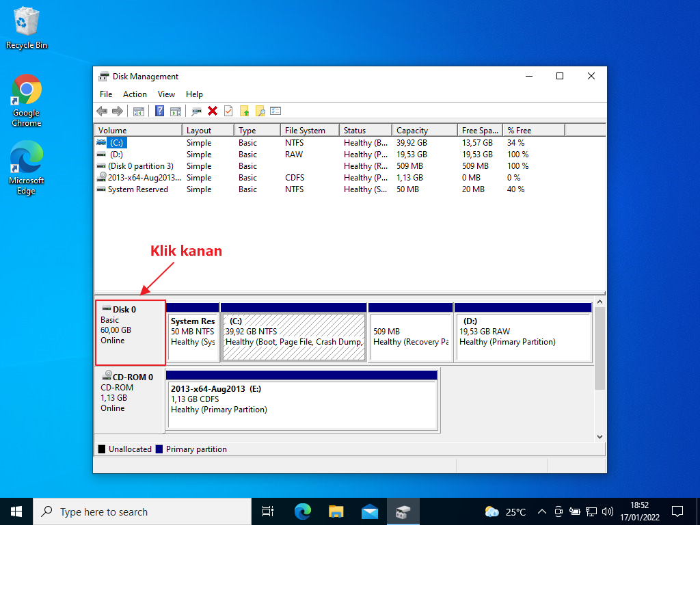This screenshot has height=612, width=700.
Task: Click the disk pane vertical scrollbar thumb
Action: (600, 349)
